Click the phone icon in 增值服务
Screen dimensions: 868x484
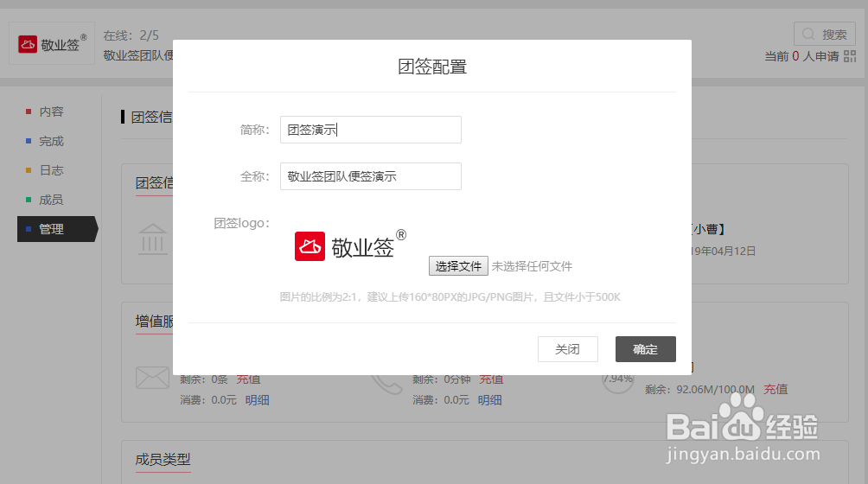click(387, 384)
